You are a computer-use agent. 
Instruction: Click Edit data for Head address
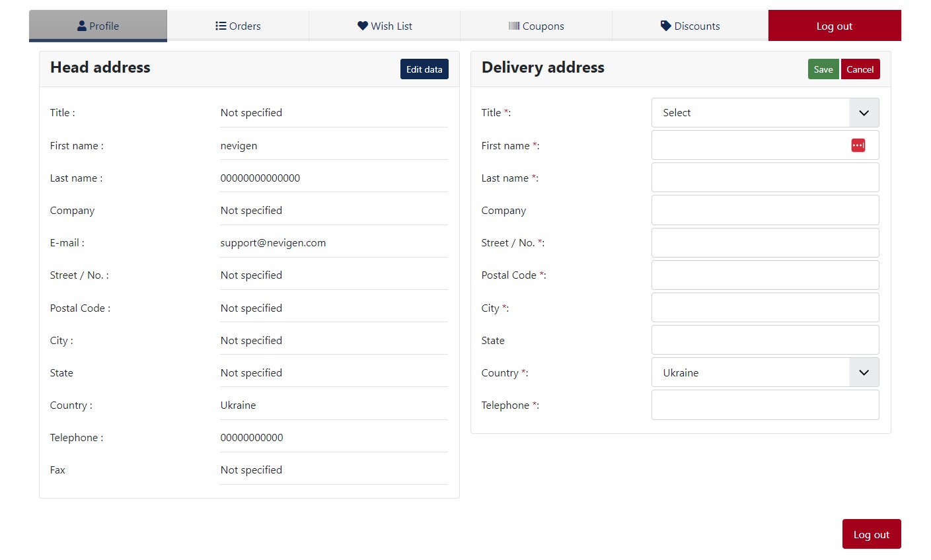click(424, 69)
